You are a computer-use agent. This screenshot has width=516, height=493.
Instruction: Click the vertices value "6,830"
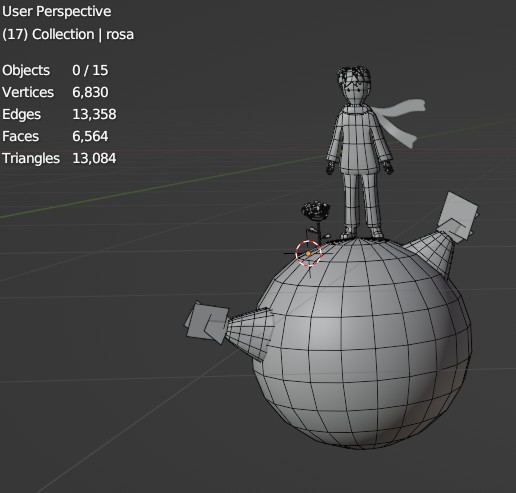tap(90, 92)
